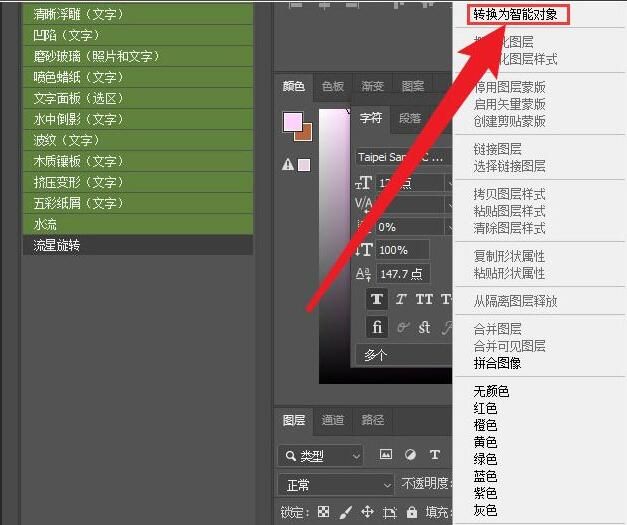Choose 红色 layer color label
Viewport: 627px width, 525px height.
point(485,408)
